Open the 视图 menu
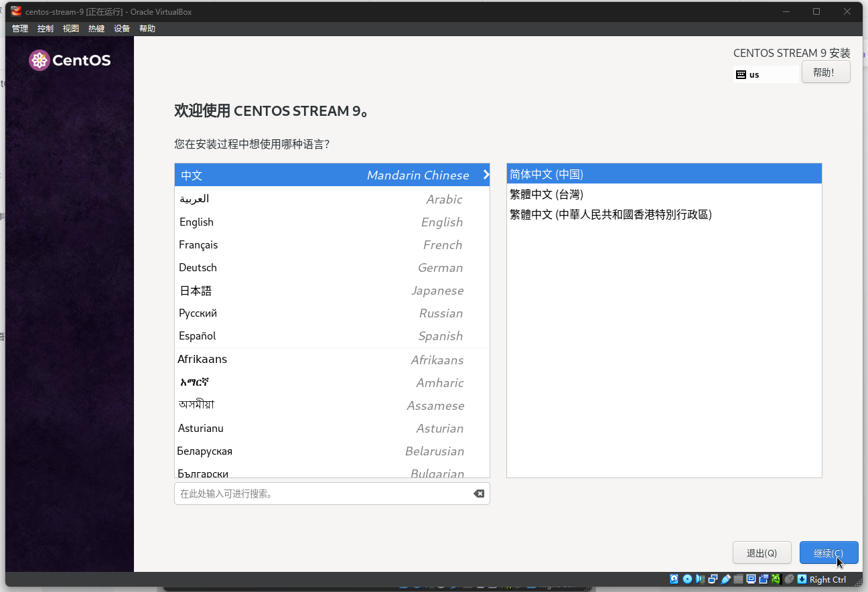The width and height of the screenshot is (868, 592). (x=71, y=28)
